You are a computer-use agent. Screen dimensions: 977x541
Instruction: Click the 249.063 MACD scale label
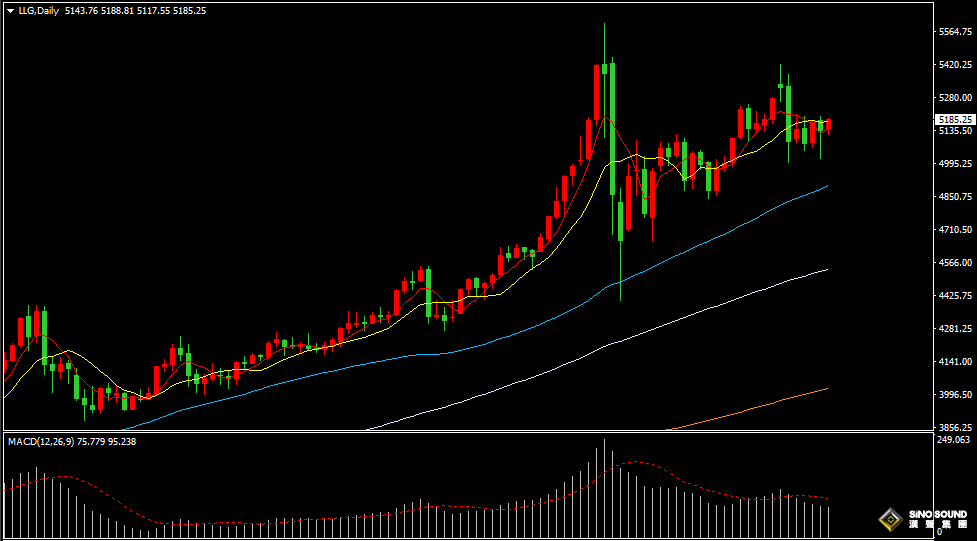tap(955, 440)
